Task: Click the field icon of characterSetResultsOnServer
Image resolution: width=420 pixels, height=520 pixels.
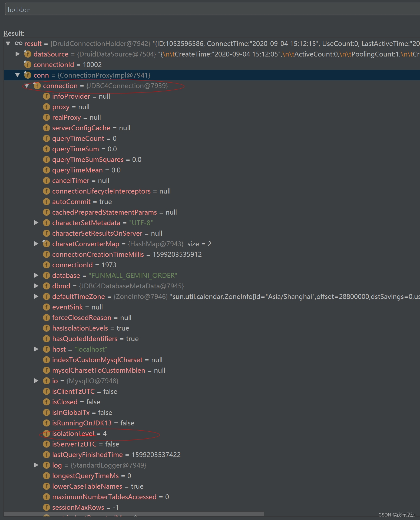Action: [x=47, y=233]
